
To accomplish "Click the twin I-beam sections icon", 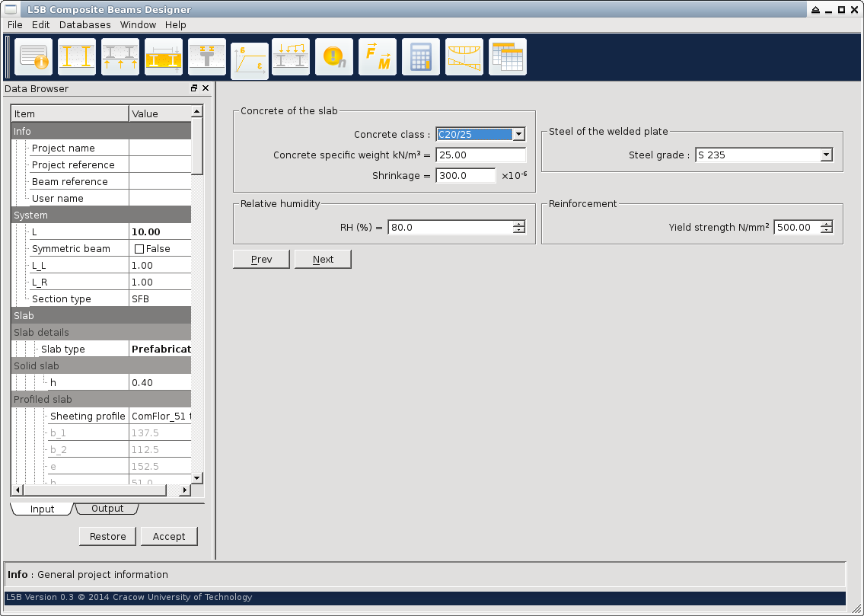I will pos(77,57).
